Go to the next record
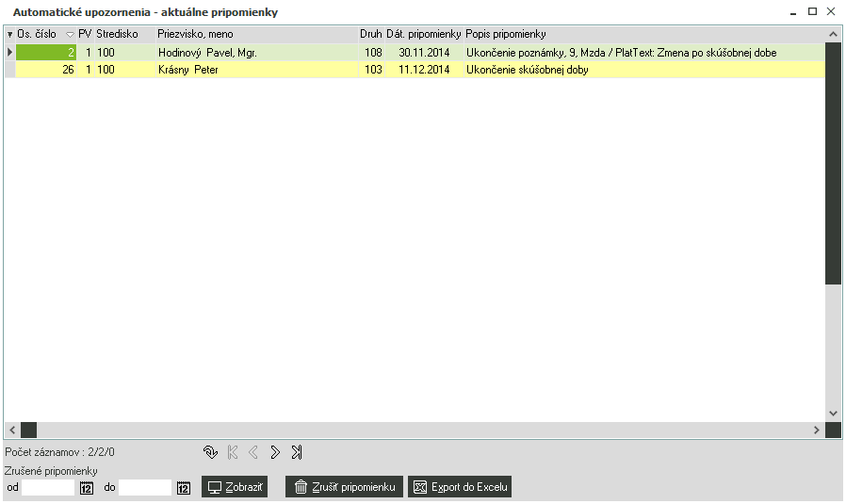The width and height of the screenshot is (846, 504). (275, 452)
